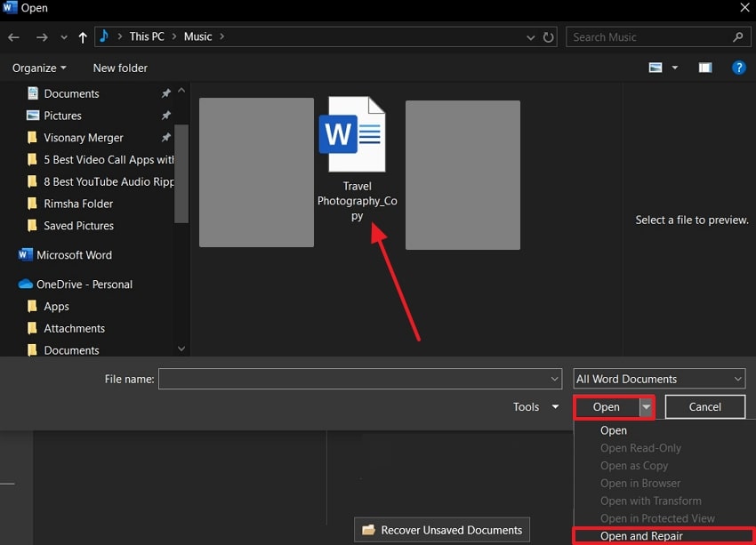The height and width of the screenshot is (545, 756).
Task: Click the Word icon in title bar
Action: coord(10,8)
